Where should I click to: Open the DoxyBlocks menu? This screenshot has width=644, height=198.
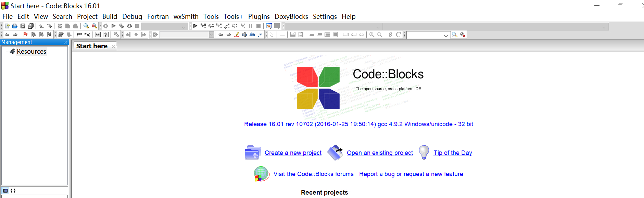pyautogui.click(x=291, y=16)
